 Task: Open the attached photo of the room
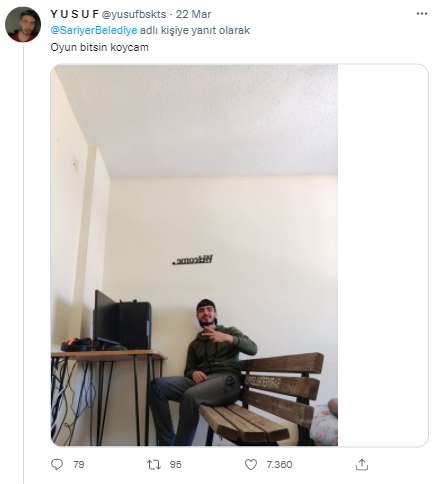pyautogui.click(x=194, y=255)
